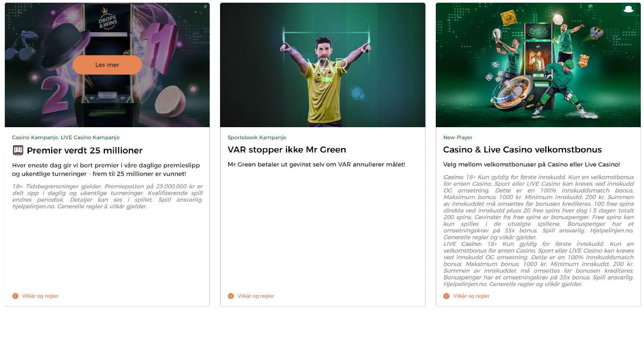Screen dimensions: 644x337
Task: Select Casino Kampanje. LIVE Casino Kampanje category label
Action: (x=66, y=137)
